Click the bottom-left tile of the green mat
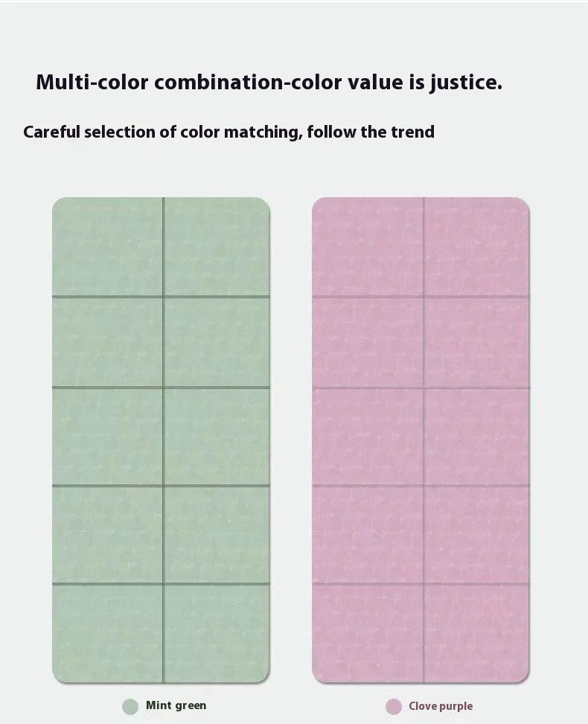Viewport: 588px width, 724px height. [108, 632]
